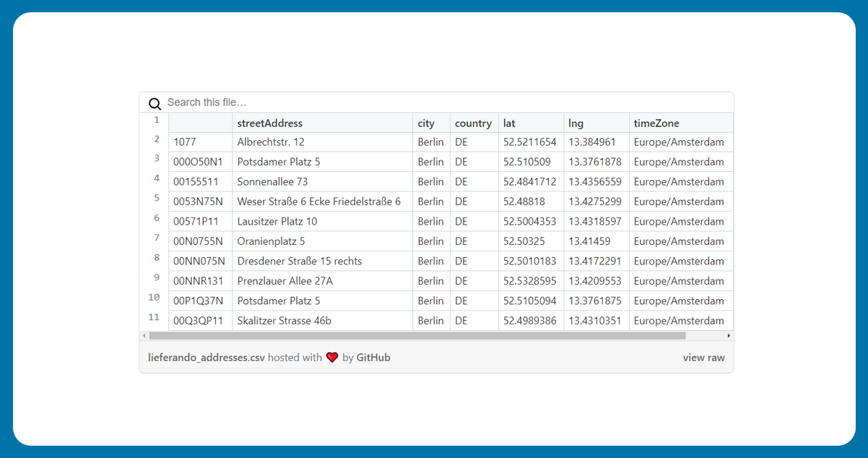Select the "Skalitzer Strasse 46b" cell
Viewport: 868px width, 458px height.
[x=285, y=321]
